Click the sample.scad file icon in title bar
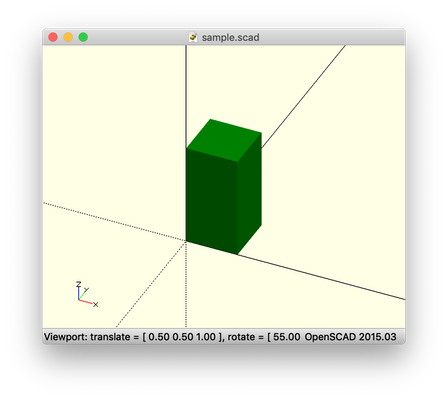 coord(193,37)
